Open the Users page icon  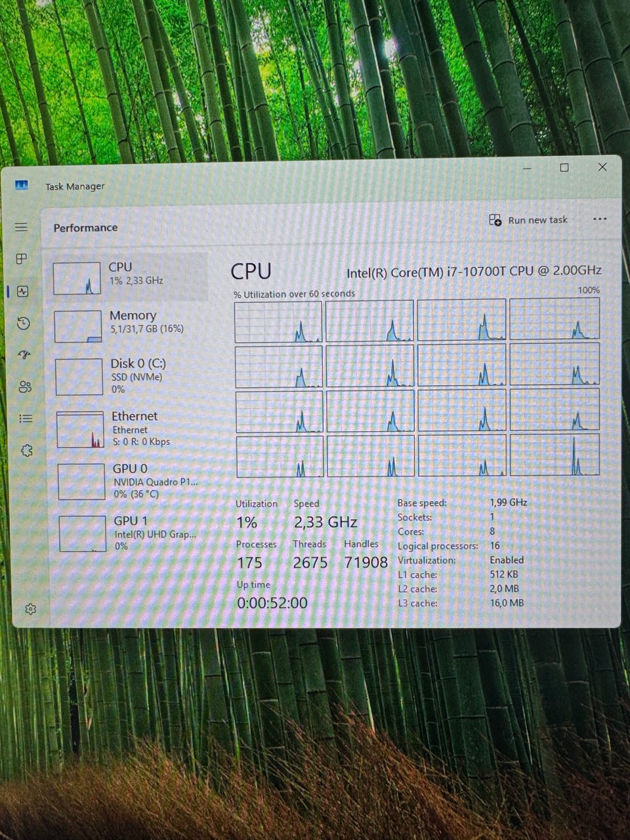(x=25, y=387)
